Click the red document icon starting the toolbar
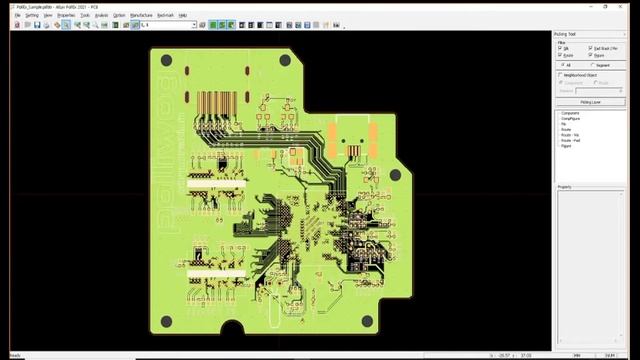Screen dimensions: 640x360 coord(17,25)
